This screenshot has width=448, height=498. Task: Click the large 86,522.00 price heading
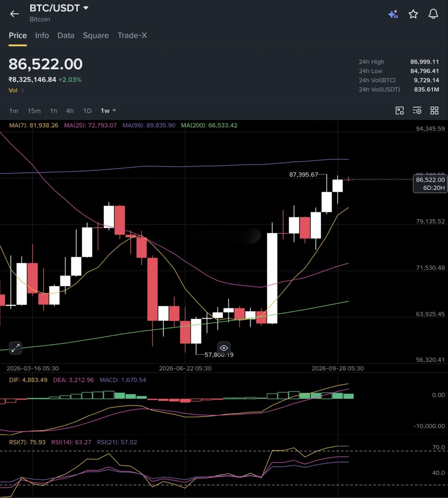(46, 64)
